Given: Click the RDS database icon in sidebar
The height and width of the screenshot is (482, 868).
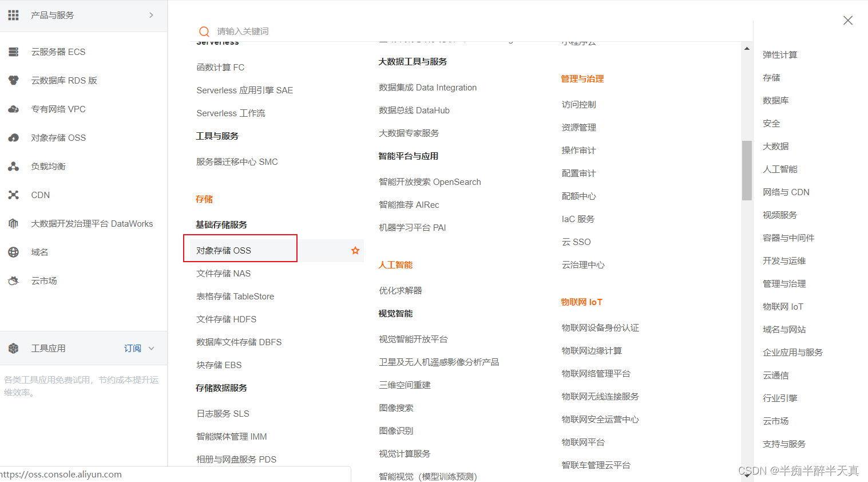Looking at the screenshot, I should pos(13,80).
